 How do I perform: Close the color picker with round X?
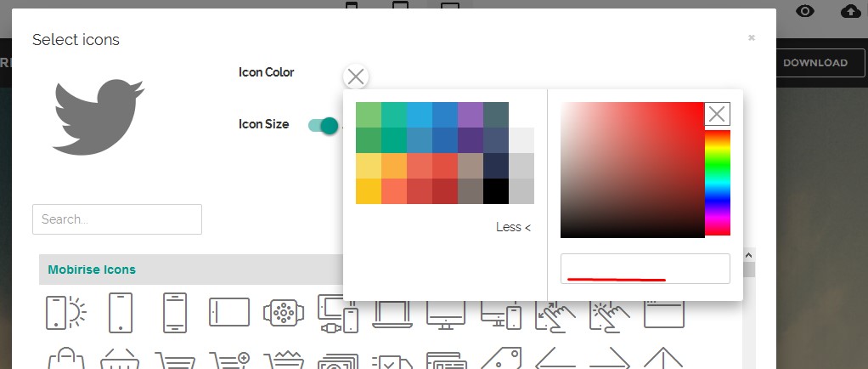click(356, 77)
